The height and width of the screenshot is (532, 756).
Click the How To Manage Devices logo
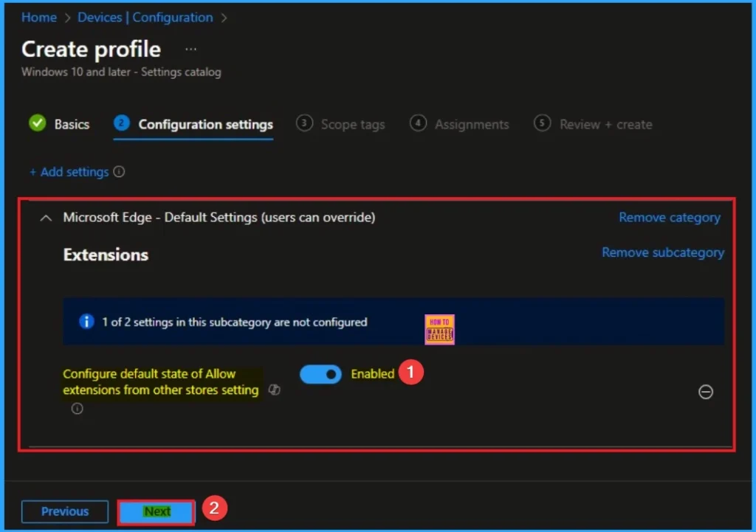[439, 329]
